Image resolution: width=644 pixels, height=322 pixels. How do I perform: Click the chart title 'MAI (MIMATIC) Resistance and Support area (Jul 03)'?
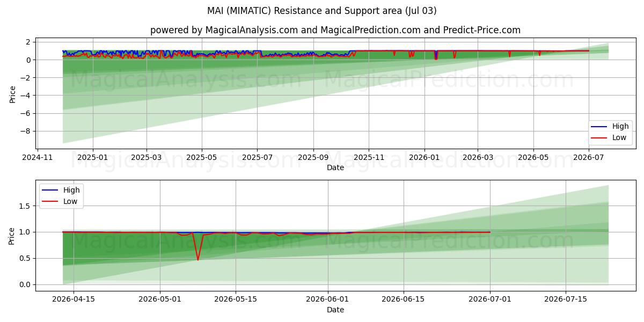322,11
